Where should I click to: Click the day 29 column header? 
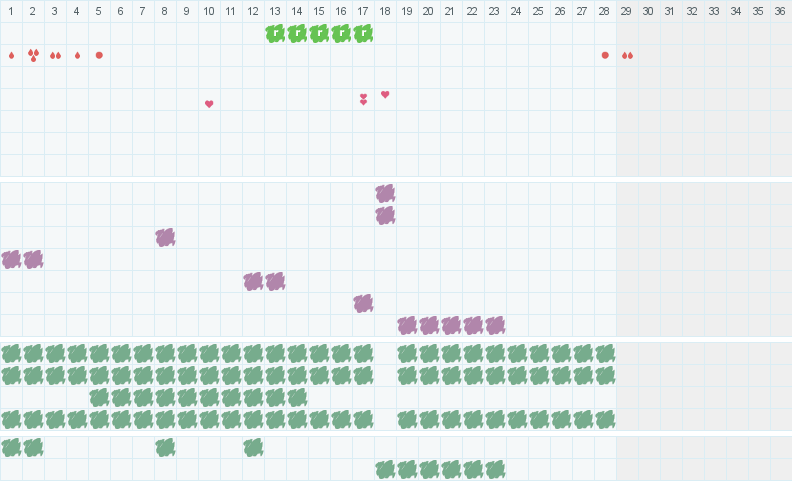click(x=627, y=11)
